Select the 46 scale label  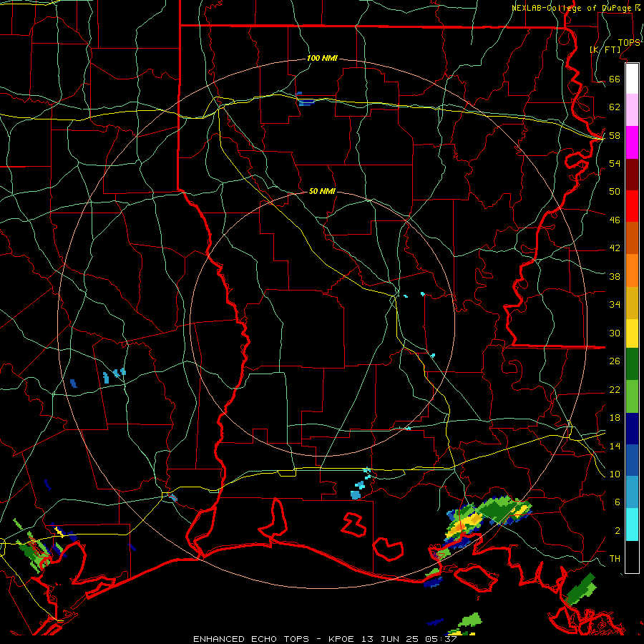615,220
